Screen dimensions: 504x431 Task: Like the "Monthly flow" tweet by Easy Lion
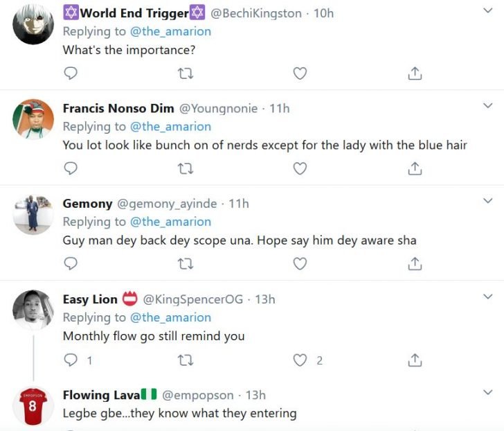point(300,360)
